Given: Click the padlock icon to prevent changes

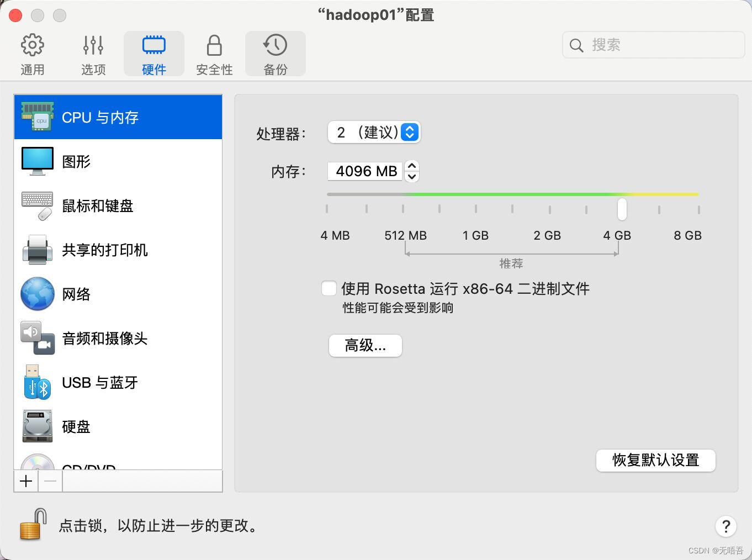Looking at the screenshot, I should click(x=33, y=524).
